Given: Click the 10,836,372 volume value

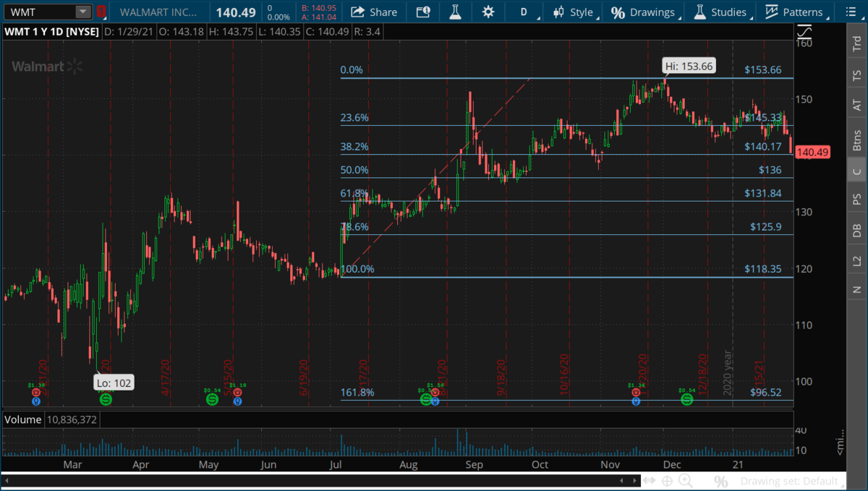Looking at the screenshot, I should [x=71, y=419].
